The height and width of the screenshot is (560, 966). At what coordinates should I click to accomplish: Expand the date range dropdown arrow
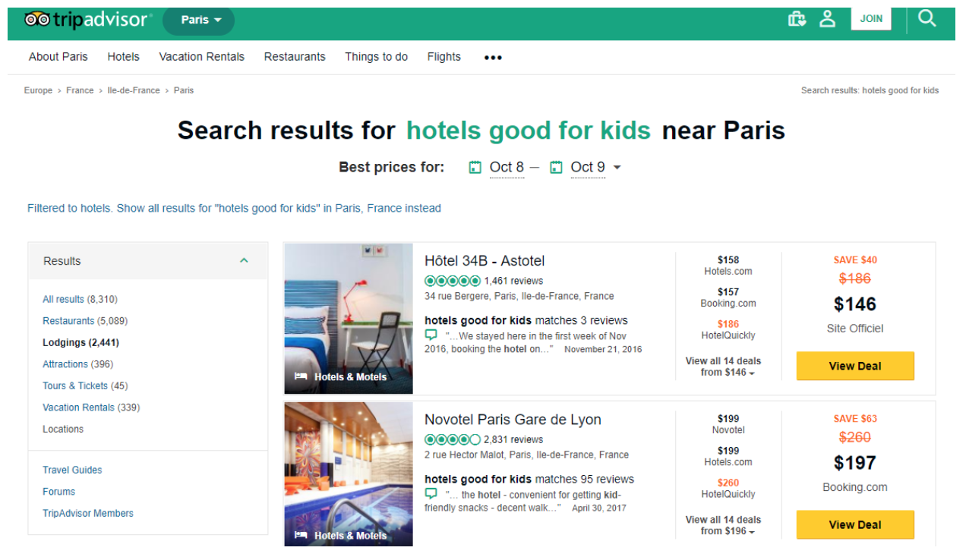click(617, 168)
